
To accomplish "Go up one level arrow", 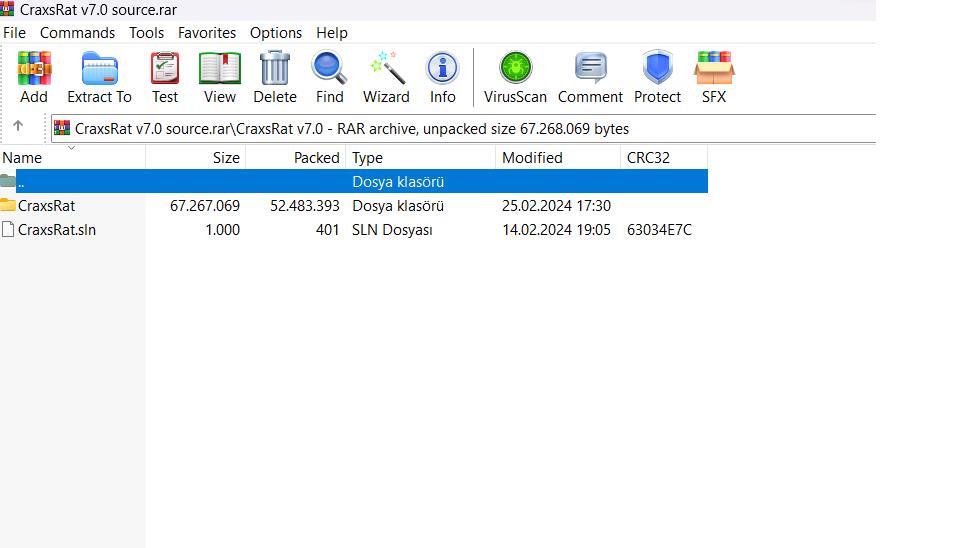I will pos(18,126).
